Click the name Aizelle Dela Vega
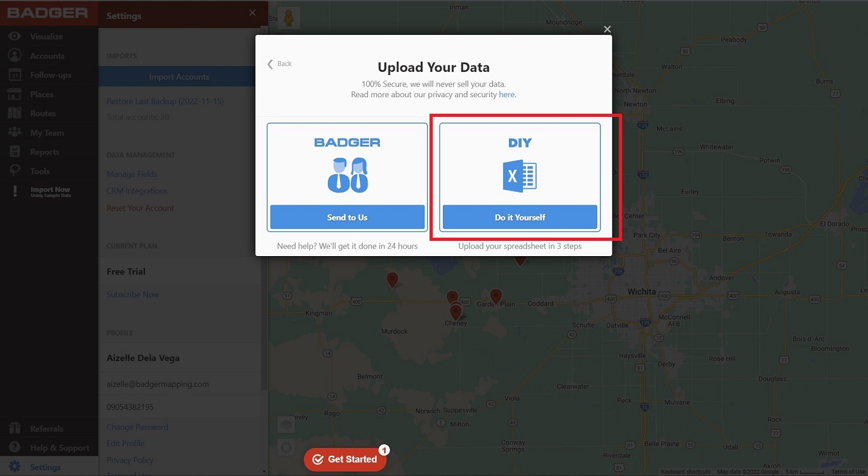This screenshot has width=868, height=476. [x=143, y=358]
